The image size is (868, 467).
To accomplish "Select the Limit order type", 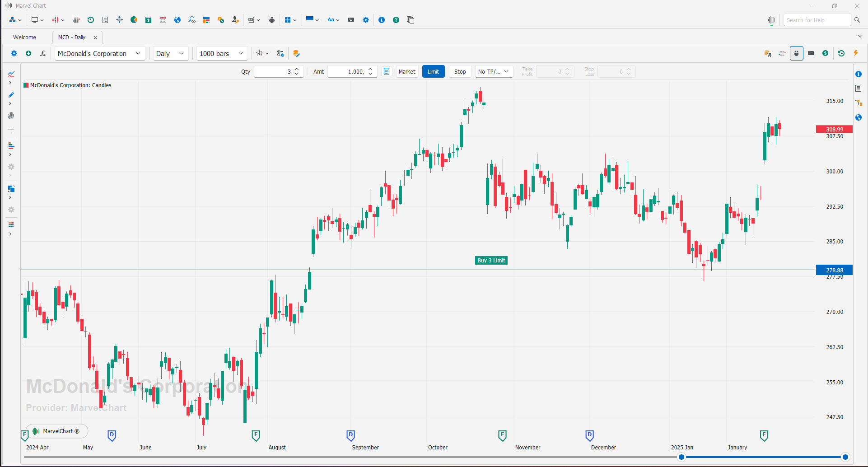I will tap(434, 71).
